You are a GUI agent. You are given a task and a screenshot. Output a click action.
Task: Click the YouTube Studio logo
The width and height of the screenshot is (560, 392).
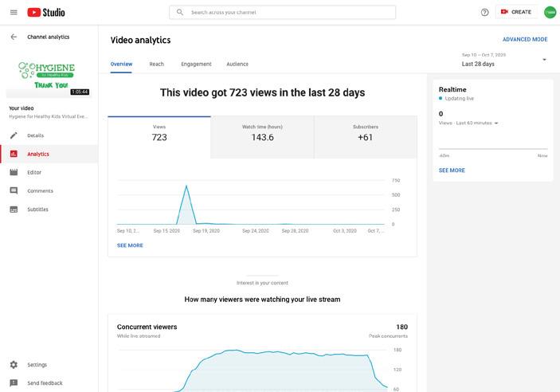click(46, 12)
